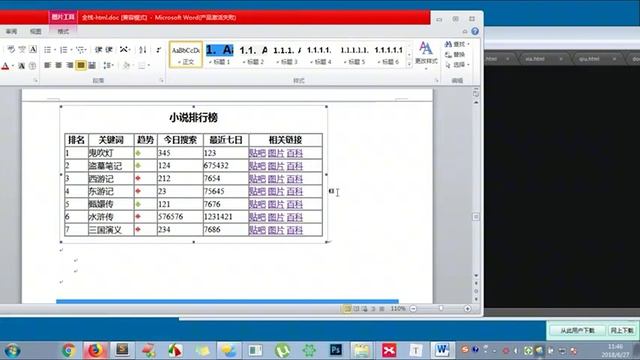Click the vertical scrollbar down arrow

tap(476, 276)
